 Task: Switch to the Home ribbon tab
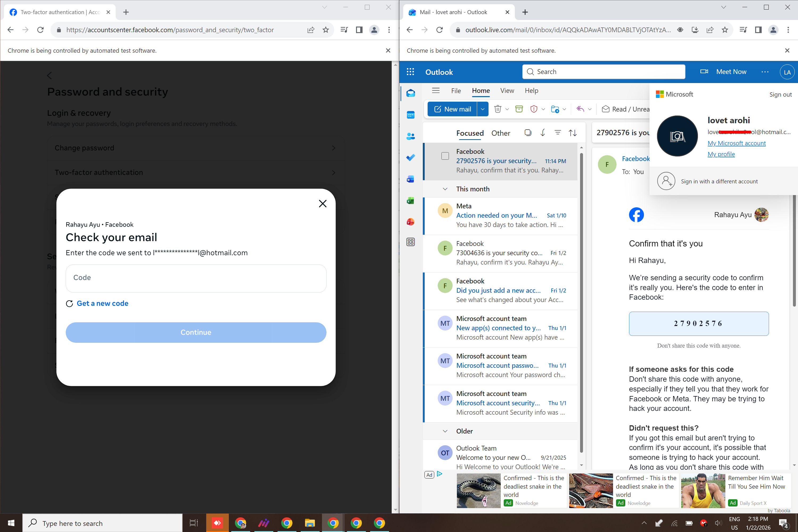[481, 90]
